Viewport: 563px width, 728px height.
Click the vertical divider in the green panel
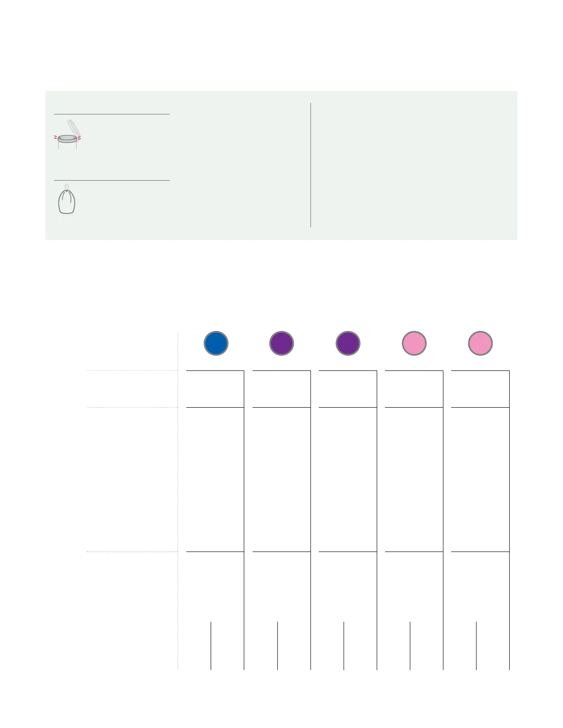(x=311, y=165)
